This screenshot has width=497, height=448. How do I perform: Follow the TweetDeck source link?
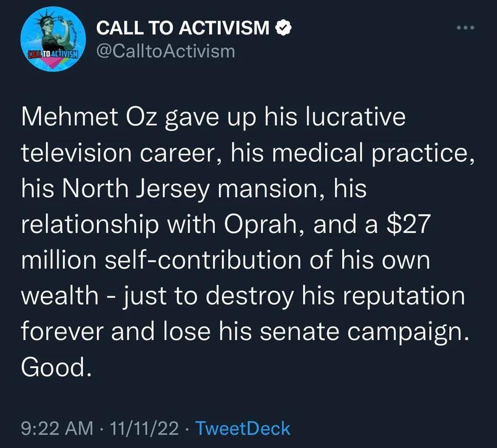243,428
